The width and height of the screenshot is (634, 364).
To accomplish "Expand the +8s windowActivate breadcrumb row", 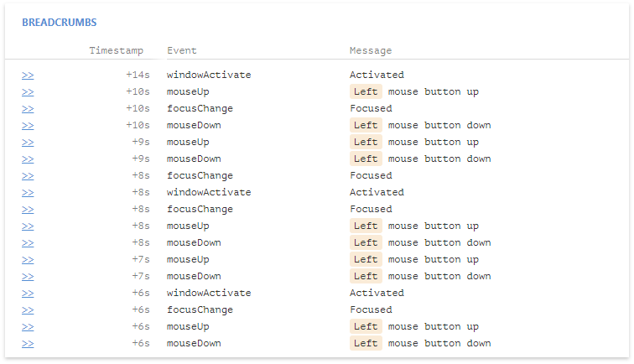I will coord(28,193).
